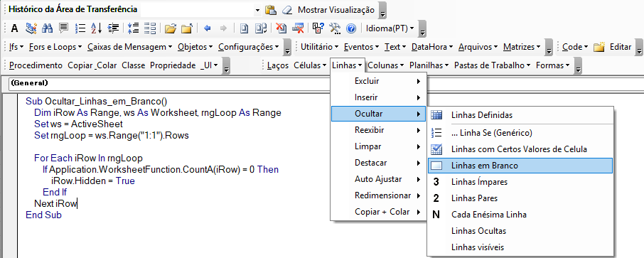Expand the Histórico da Área de Transferência combo box
This screenshot has height=258, width=644.
point(257,10)
